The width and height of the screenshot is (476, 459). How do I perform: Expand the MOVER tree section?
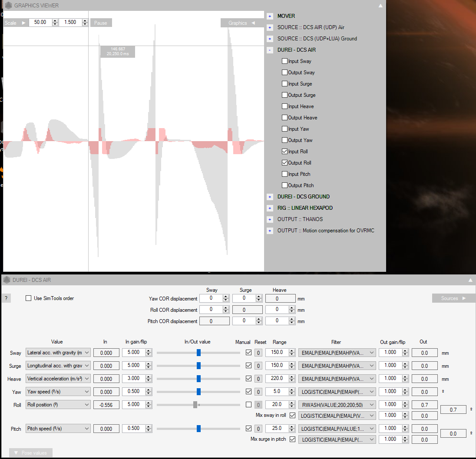pos(270,17)
